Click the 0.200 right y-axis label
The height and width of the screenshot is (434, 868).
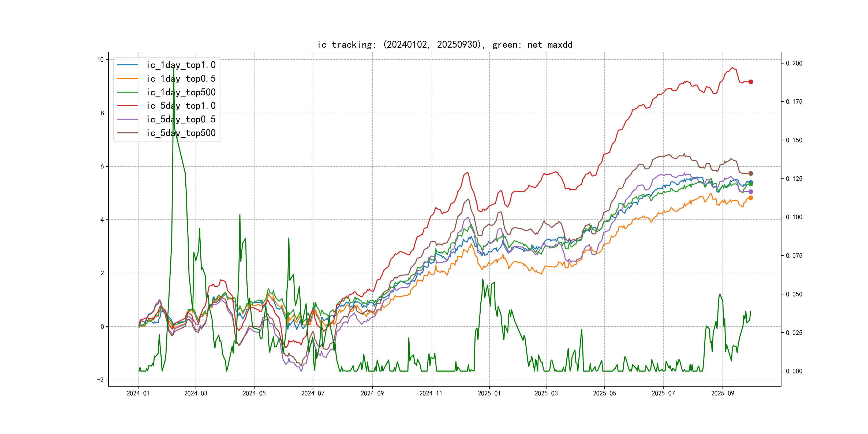click(794, 63)
